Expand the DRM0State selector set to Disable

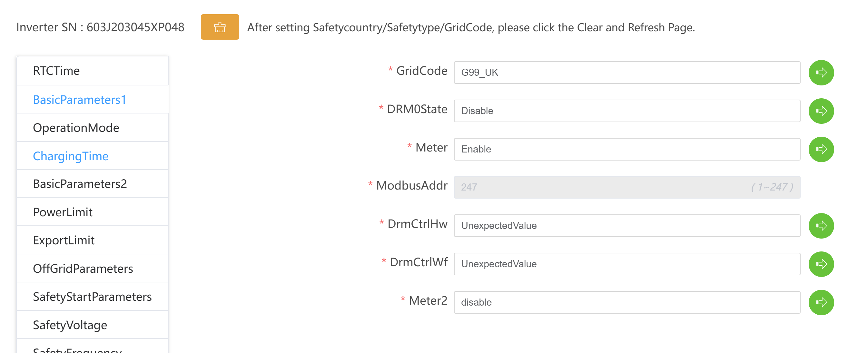click(x=627, y=111)
